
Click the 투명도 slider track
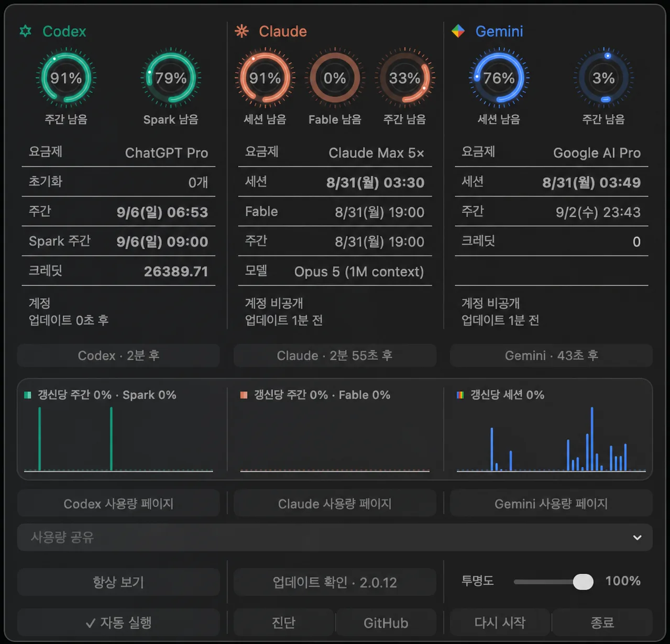coord(553,582)
